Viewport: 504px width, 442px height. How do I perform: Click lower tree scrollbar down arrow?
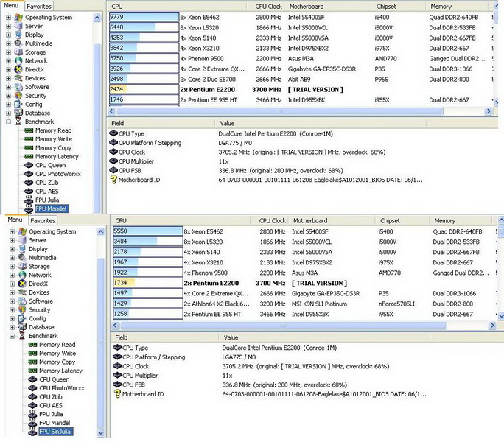coord(101,432)
